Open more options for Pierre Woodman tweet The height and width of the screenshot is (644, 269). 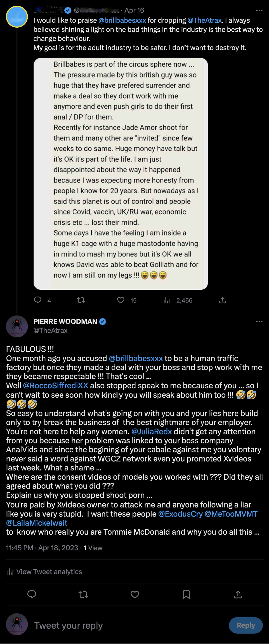click(259, 321)
